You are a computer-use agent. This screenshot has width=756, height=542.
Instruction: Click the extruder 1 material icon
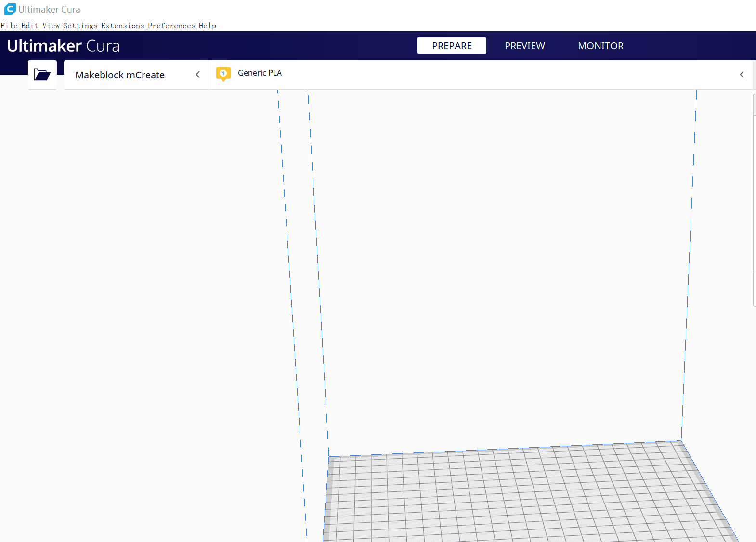(223, 74)
